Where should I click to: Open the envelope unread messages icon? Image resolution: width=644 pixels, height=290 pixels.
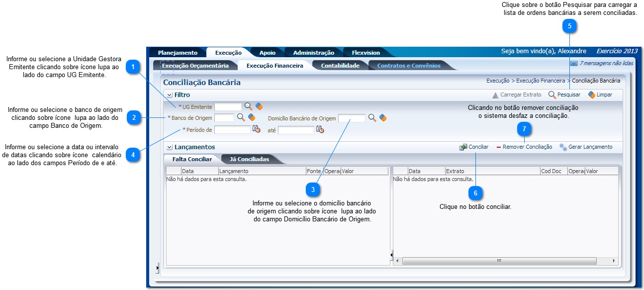point(573,64)
